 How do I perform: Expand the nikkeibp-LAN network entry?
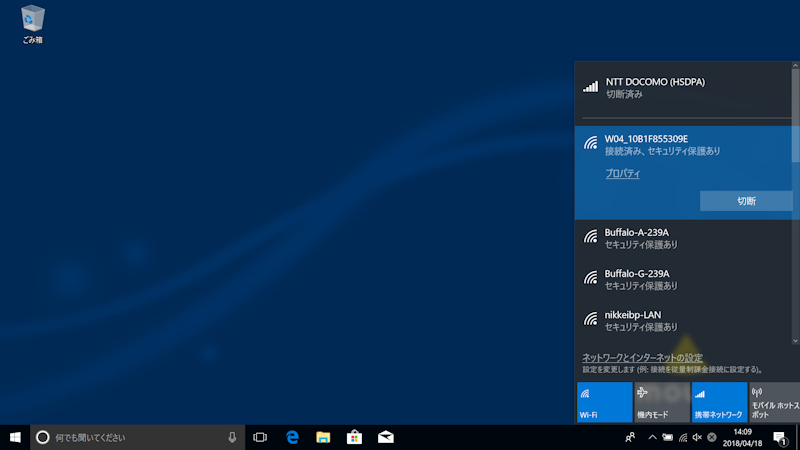682,320
